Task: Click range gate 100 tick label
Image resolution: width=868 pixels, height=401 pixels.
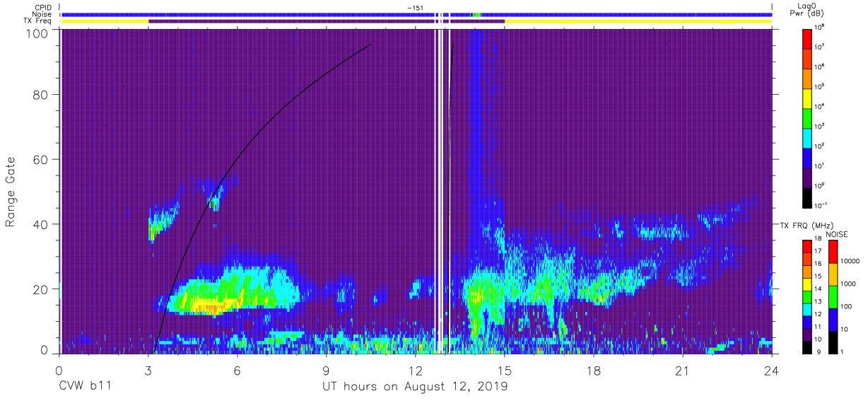Action: click(37, 33)
